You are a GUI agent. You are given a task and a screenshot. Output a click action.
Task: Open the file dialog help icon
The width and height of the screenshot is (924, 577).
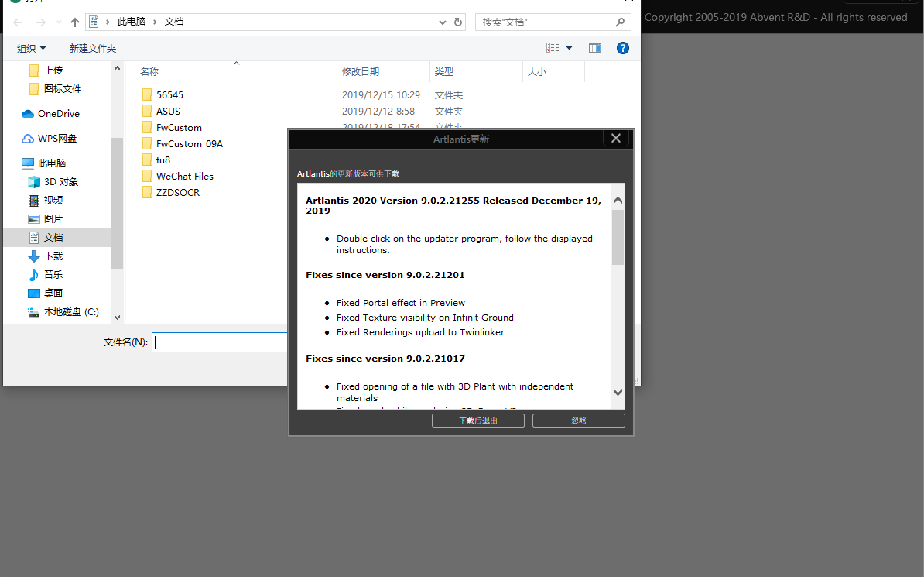point(622,48)
